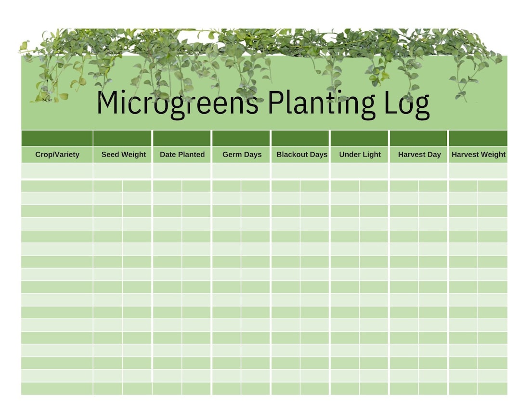Select the first Harvest Weight entry cell
This screenshot has height=420, width=520.
[x=479, y=171]
